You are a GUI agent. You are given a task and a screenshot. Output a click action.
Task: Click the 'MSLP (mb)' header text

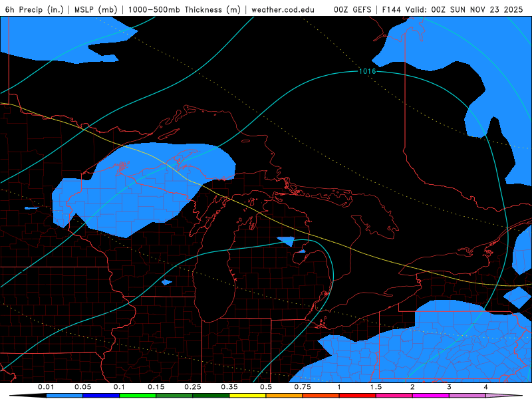point(96,9)
